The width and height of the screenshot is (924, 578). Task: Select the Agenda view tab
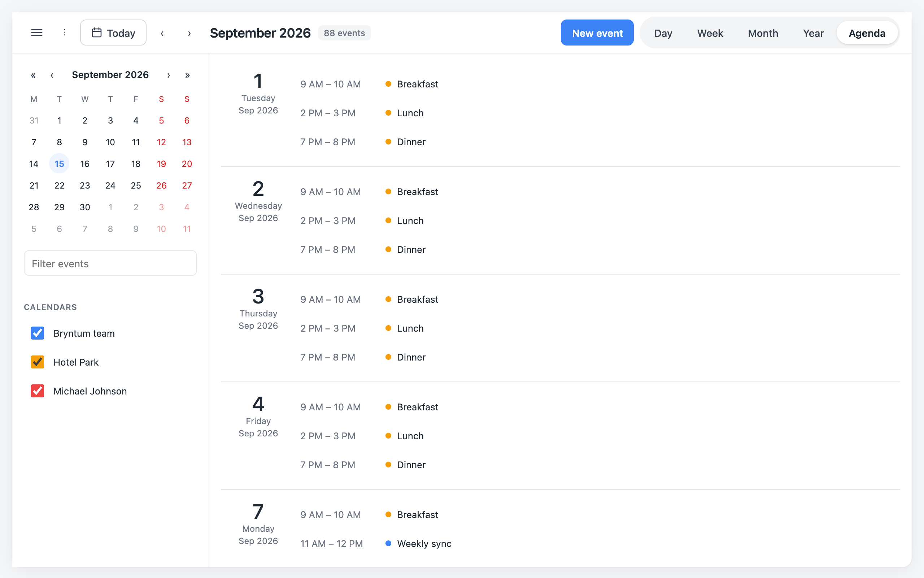[x=867, y=33]
